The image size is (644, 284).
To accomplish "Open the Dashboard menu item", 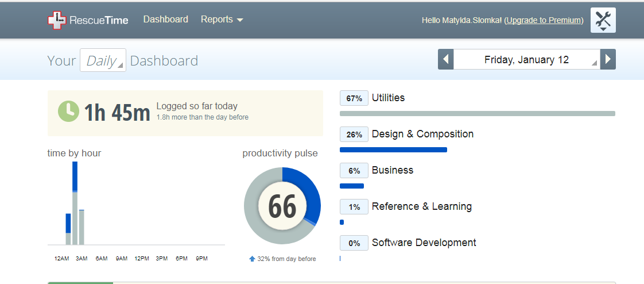I will [x=165, y=20].
